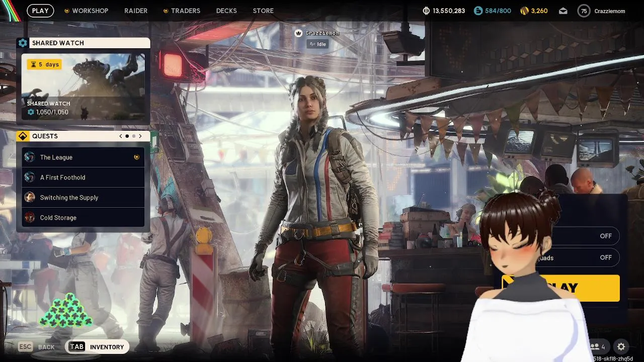
Task: Open the Play tab in the top menu
Action: [x=40, y=11]
